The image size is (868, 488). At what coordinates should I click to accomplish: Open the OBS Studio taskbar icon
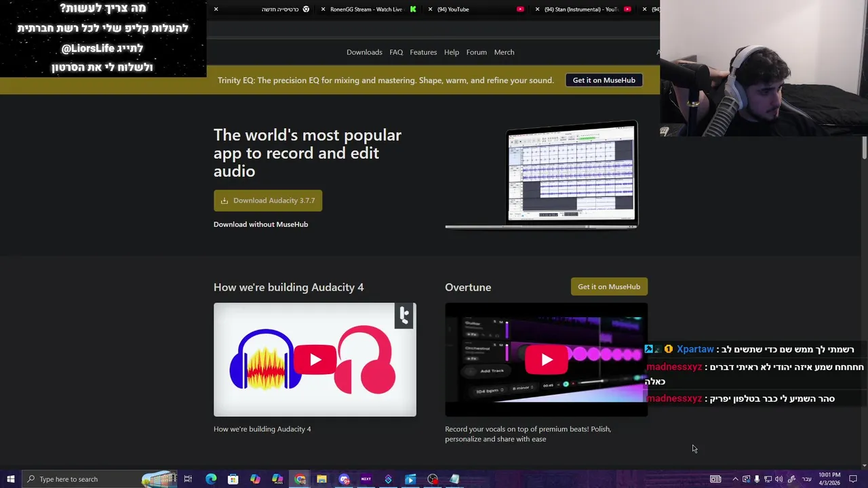[433, 479]
